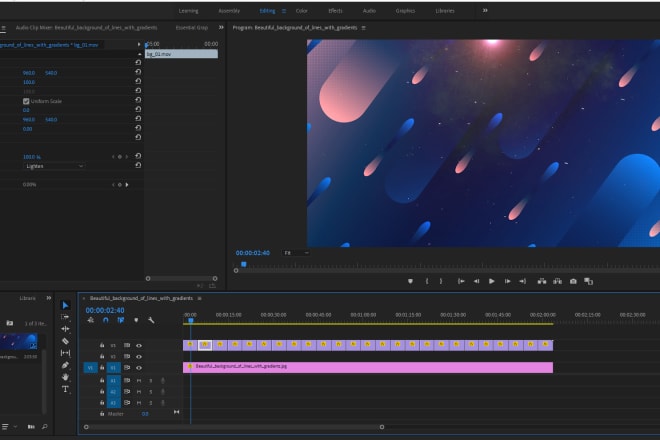The width and height of the screenshot is (660, 440).
Task: Click the Program monitor playhead marker
Action: [244, 264]
